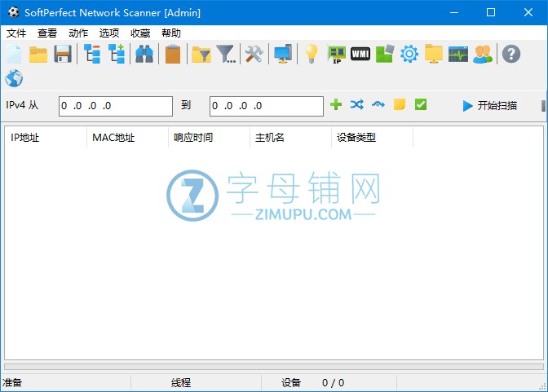
Task: Sort by the 响应时间 column header
Action: (x=209, y=138)
